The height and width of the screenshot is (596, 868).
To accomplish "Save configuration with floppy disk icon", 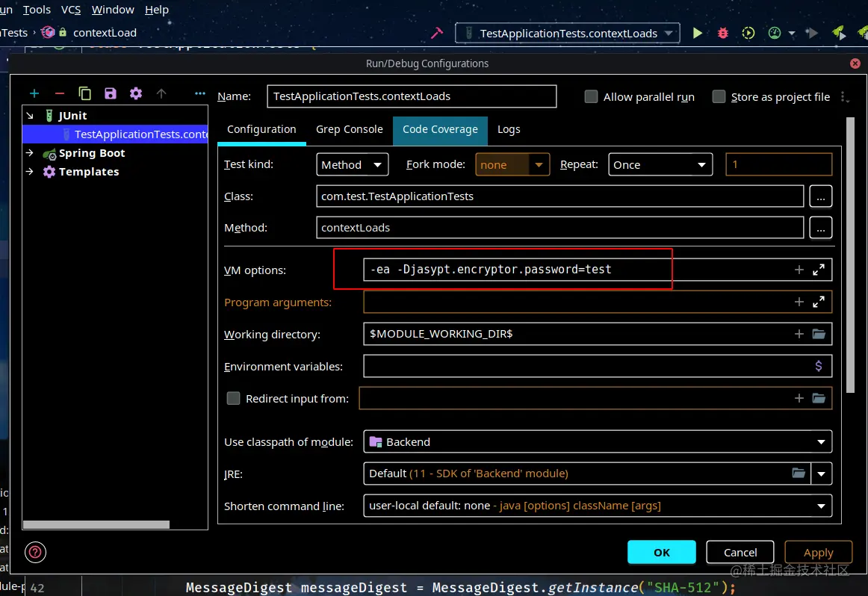I will click(111, 93).
